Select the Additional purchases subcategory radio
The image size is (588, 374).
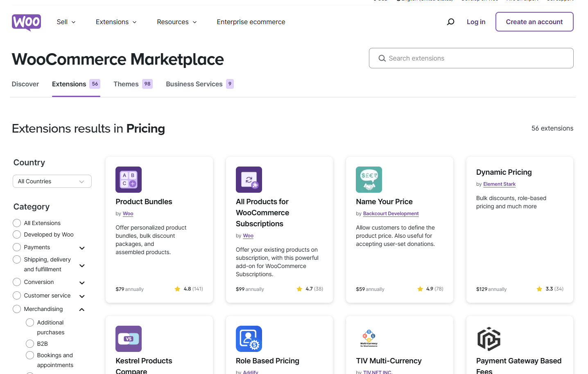[x=30, y=322]
